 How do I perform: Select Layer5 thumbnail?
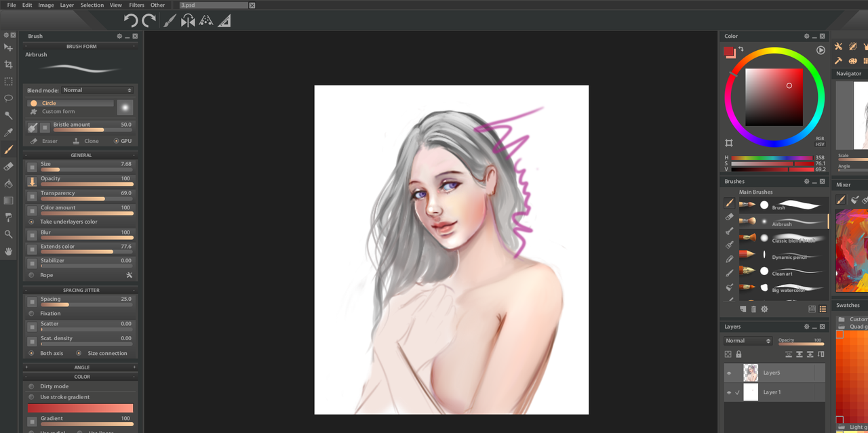[751, 373]
